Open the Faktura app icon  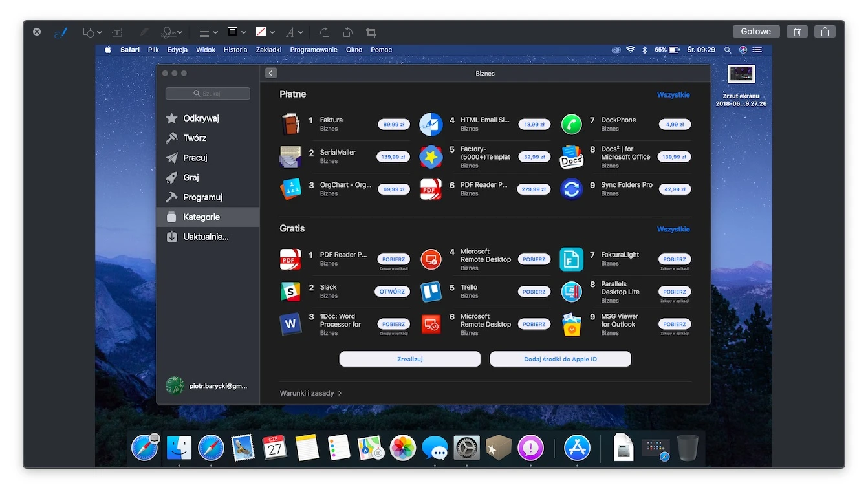290,124
